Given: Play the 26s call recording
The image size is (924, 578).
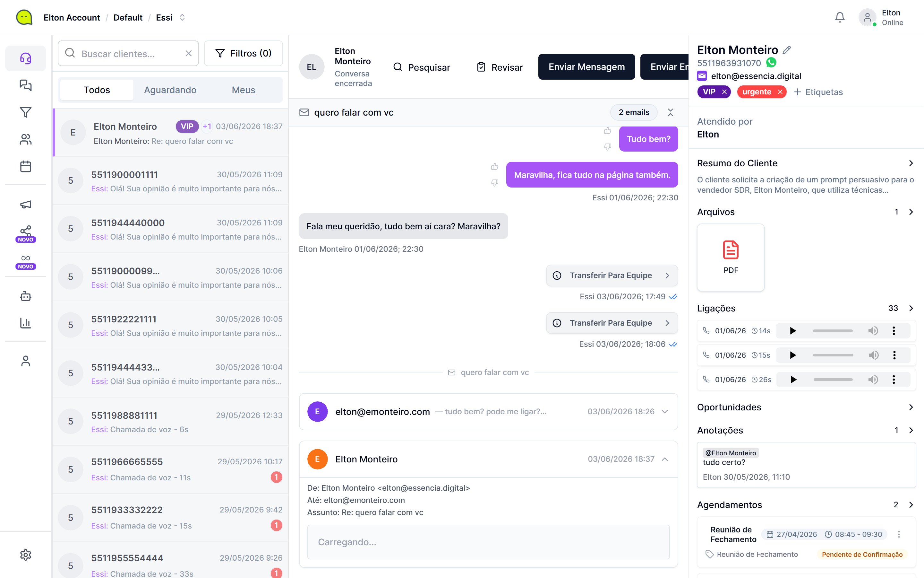Looking at the screenshot, I should [x=793, y=380].
